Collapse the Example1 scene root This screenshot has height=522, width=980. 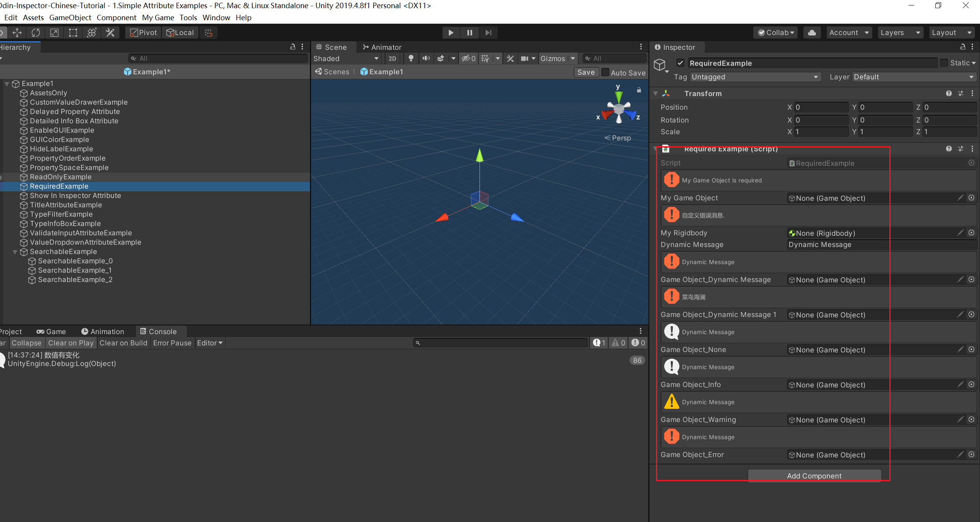click(x=7, y=84)
